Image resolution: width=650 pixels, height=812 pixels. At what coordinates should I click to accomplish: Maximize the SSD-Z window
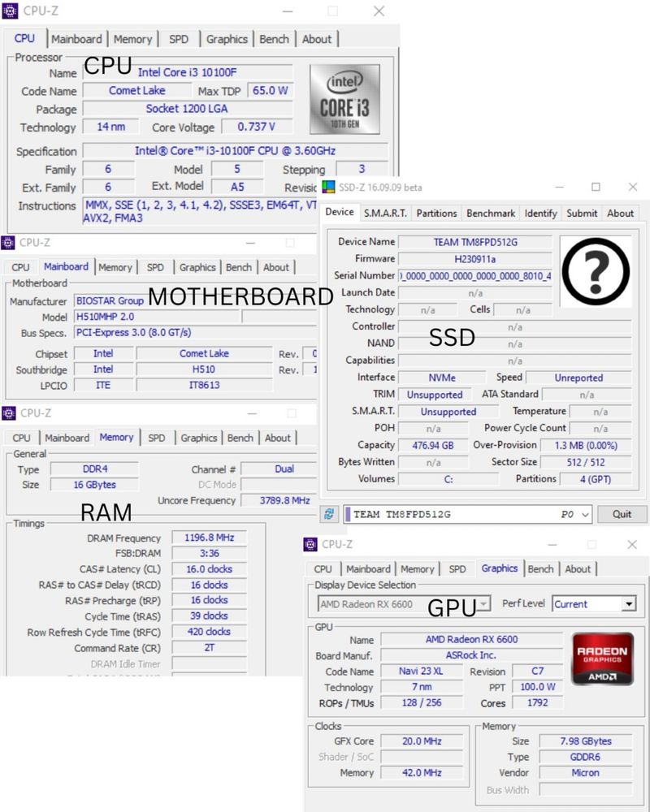click(x=596, y=187)
